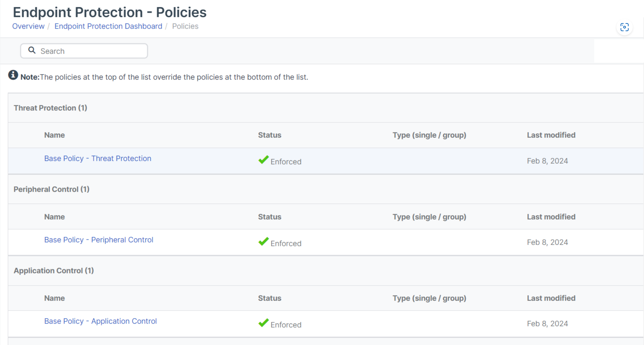
Task: Open Endpoint Protection Dashboard breadcrumb
Action: click(x=108, y=26)
